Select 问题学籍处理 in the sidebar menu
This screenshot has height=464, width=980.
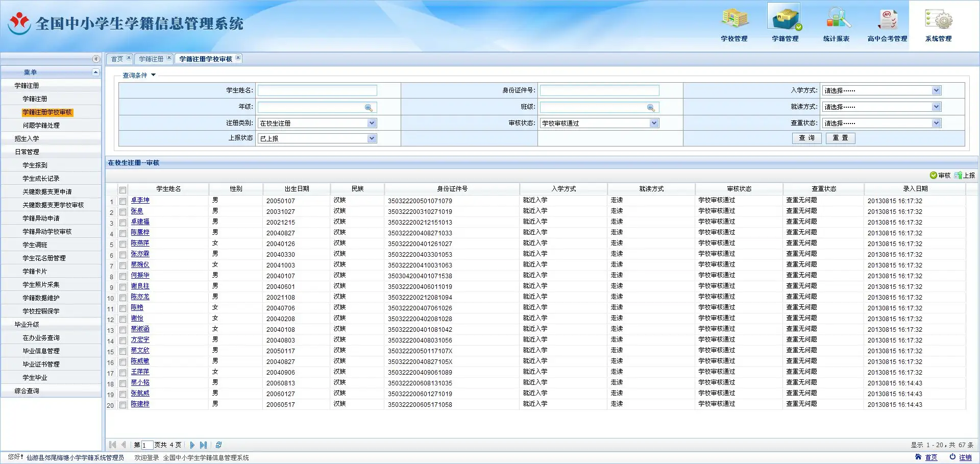pyautogui.click(x=41, y=126)
